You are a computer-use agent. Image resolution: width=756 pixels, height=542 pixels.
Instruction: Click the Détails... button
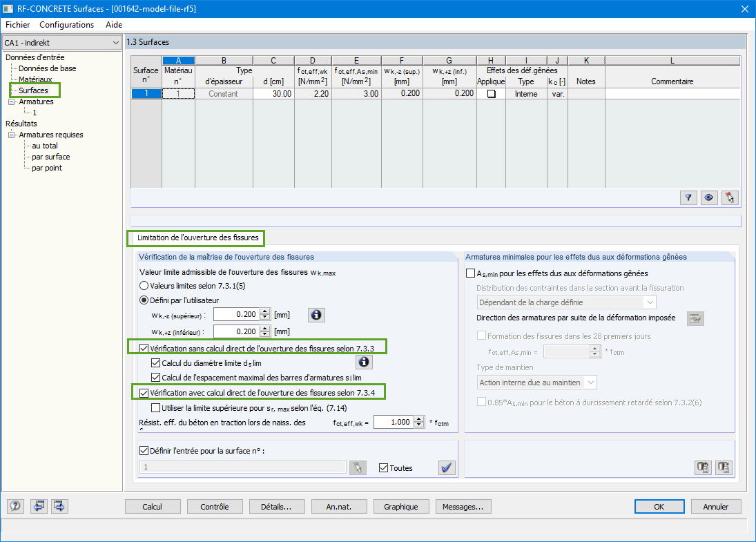(276, 507)
